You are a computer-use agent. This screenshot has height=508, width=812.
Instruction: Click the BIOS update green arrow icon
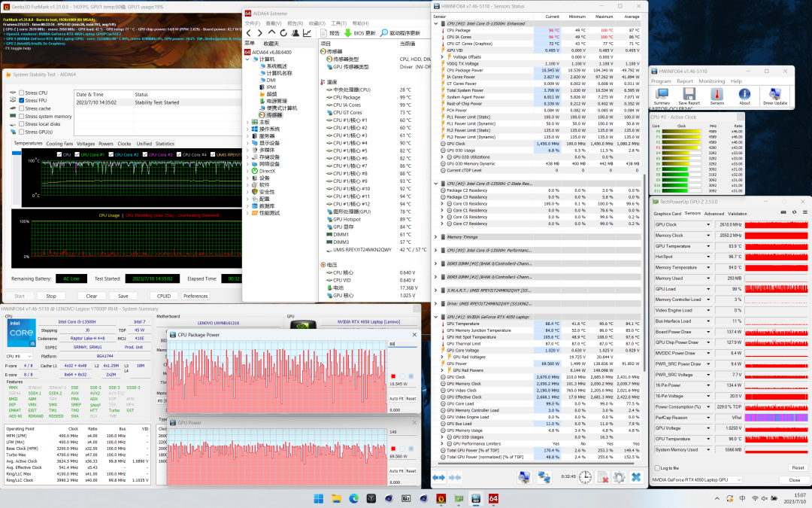click(x=348, y=33)
